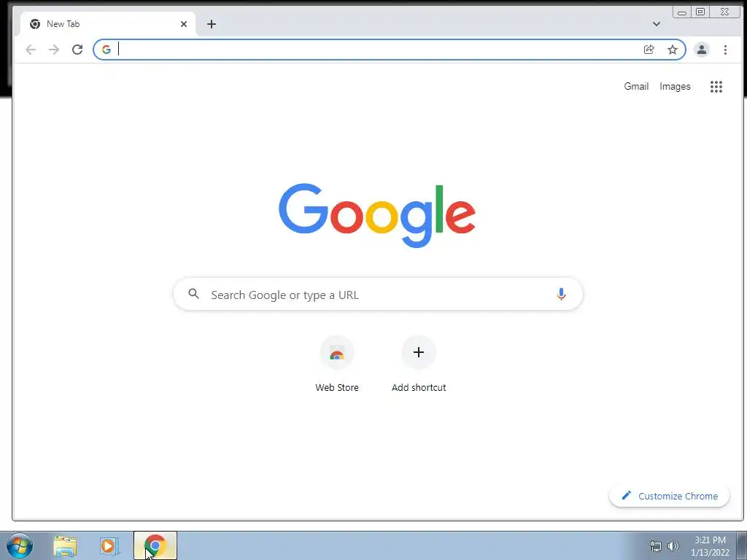Image resolution: width=747 pixels, height=560 pixels.
Task: Open the Windows Start menu
Action: click(20, 545)
